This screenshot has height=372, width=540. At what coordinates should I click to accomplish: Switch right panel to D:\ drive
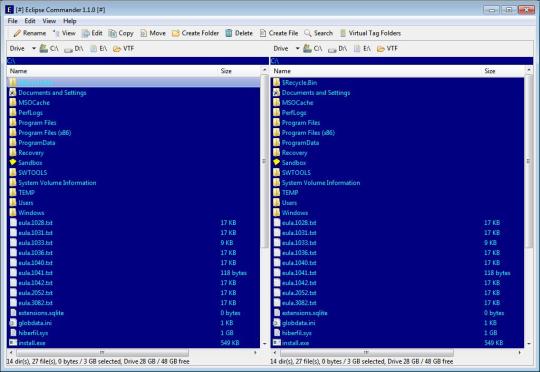click(338, 49)
